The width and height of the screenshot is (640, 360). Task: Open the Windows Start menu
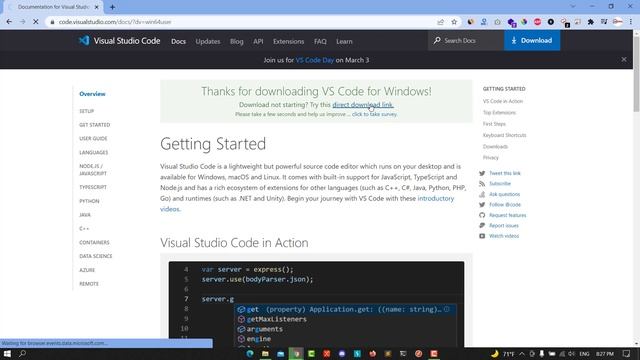[7, 353]
